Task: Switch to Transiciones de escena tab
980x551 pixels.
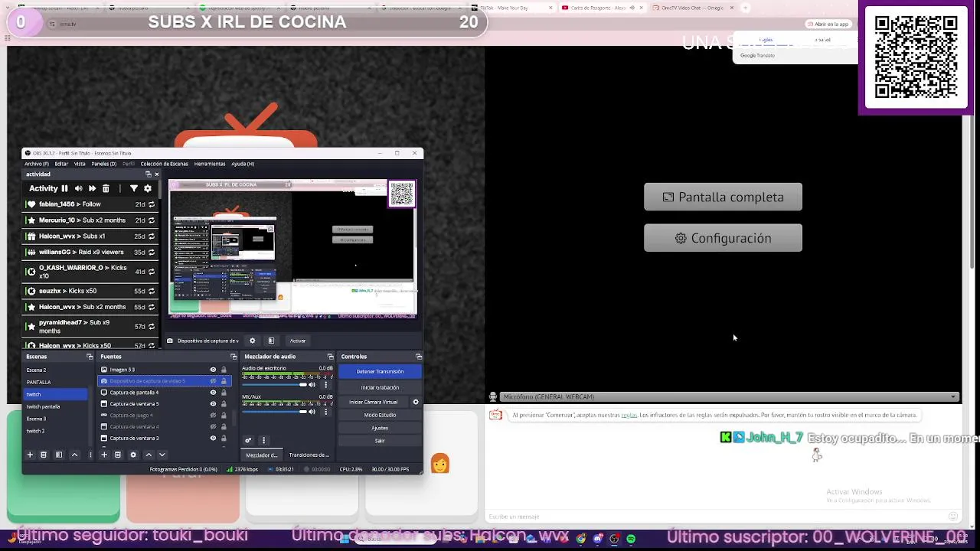Action: tap(309, 455)
